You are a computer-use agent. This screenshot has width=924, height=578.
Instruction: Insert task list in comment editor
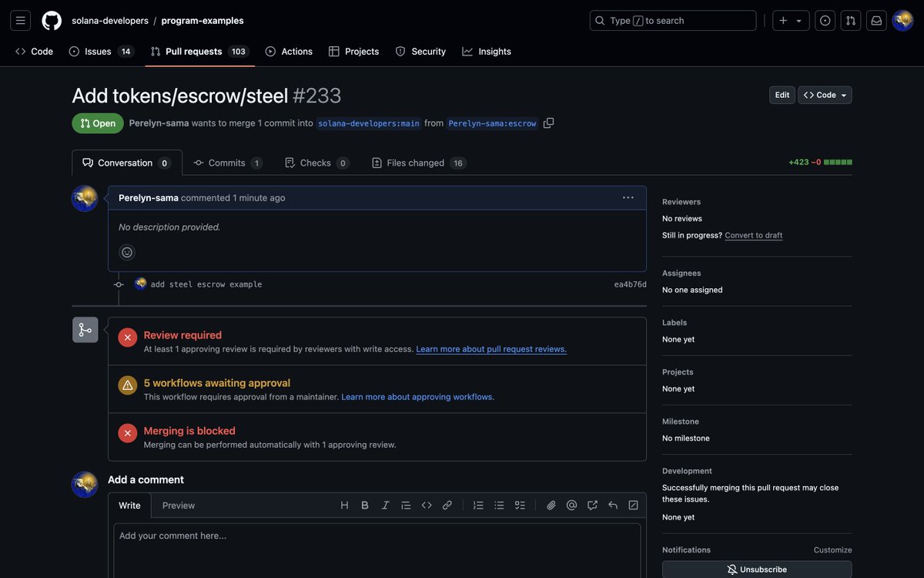pyautogui.click(x=520, y=506)
